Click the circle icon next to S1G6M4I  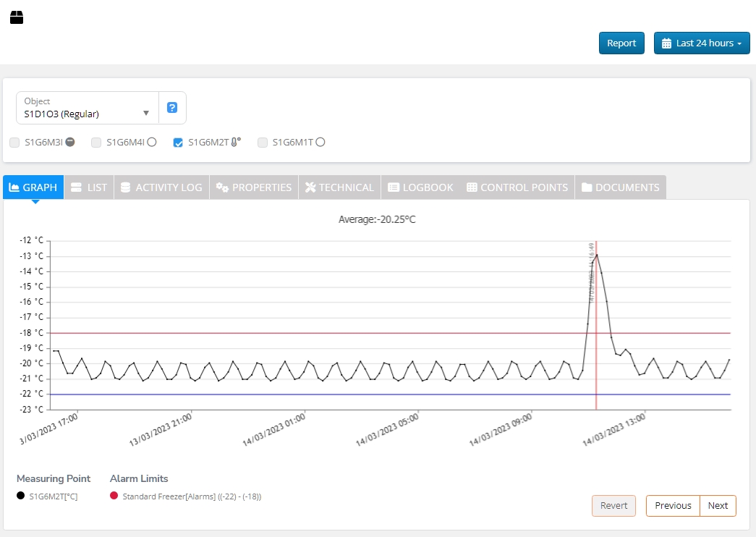tap(152, 143)
